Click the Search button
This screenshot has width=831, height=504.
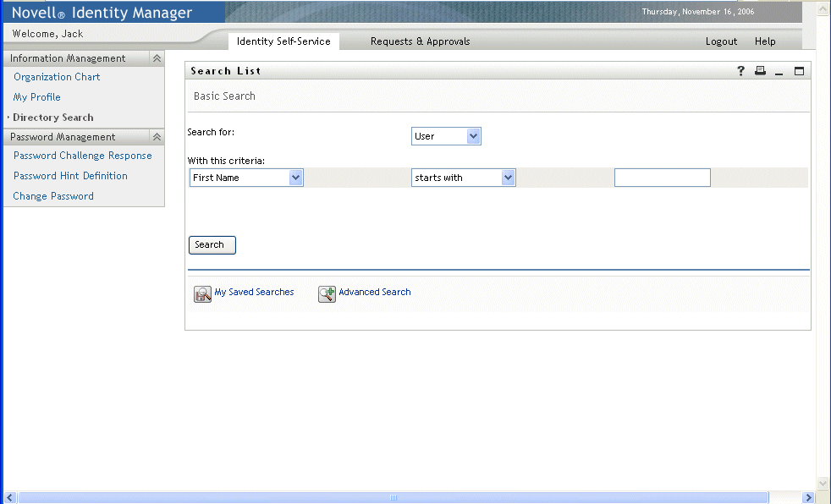pos(212,245)
